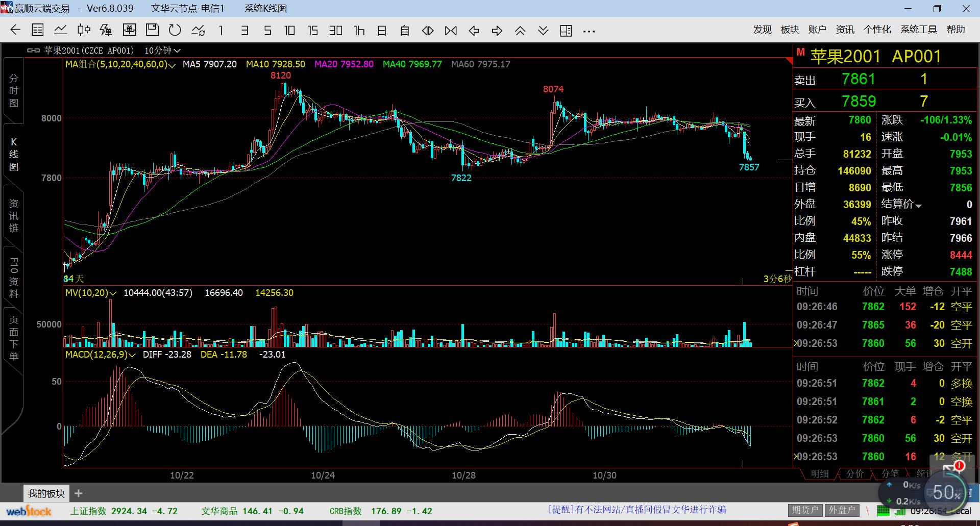Click the 外盘户 account button
The width and height of the screenshot is (980, 526).
click(841, 510)
